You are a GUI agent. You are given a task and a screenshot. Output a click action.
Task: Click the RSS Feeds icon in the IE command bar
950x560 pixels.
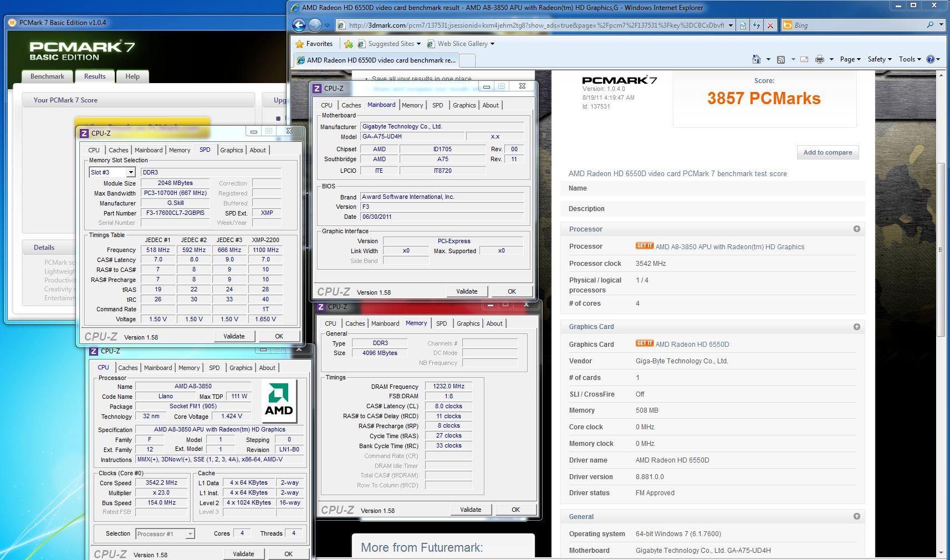(781, 59)
